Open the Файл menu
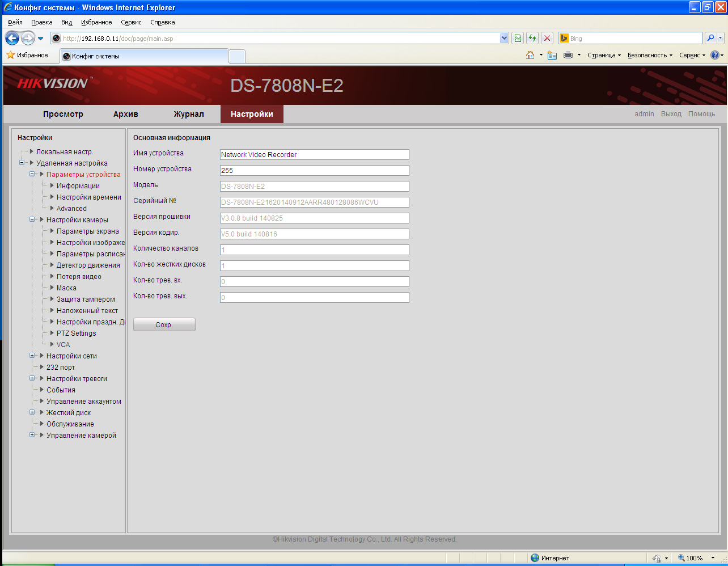 click(x=15, y=22)
